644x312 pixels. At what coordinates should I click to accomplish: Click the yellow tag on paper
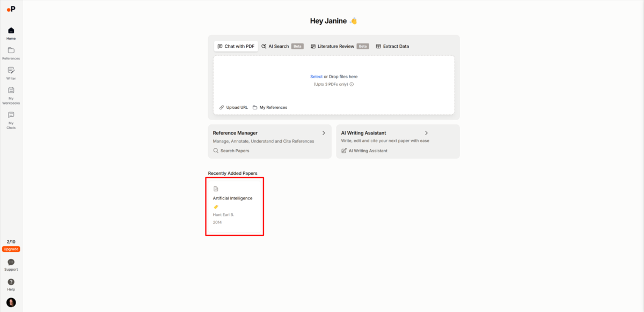point(216,207)
